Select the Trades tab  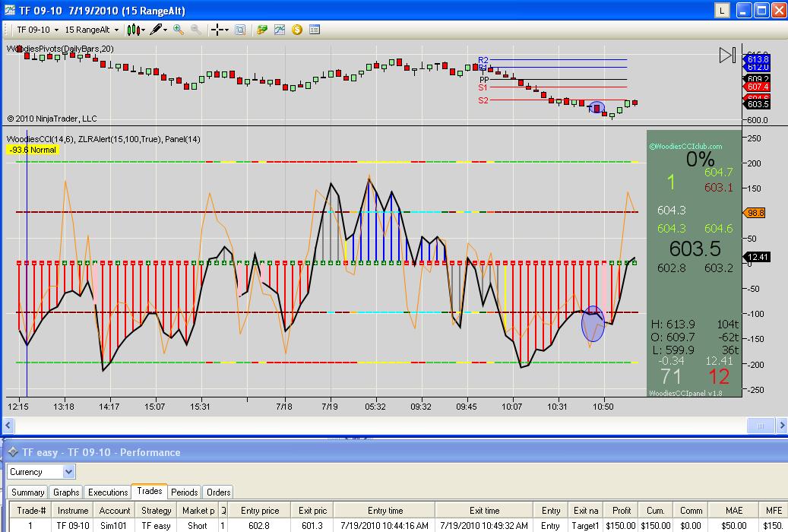[x=149, y=491]
